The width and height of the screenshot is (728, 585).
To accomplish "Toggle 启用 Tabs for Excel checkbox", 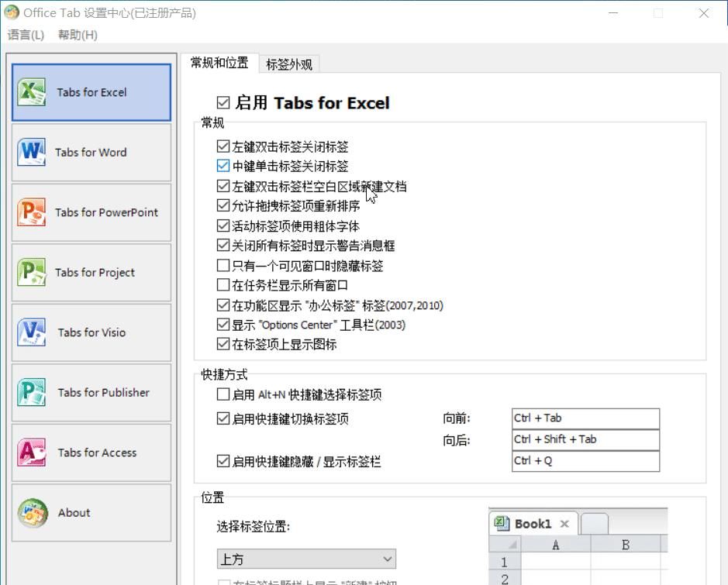I will point(223,102).
